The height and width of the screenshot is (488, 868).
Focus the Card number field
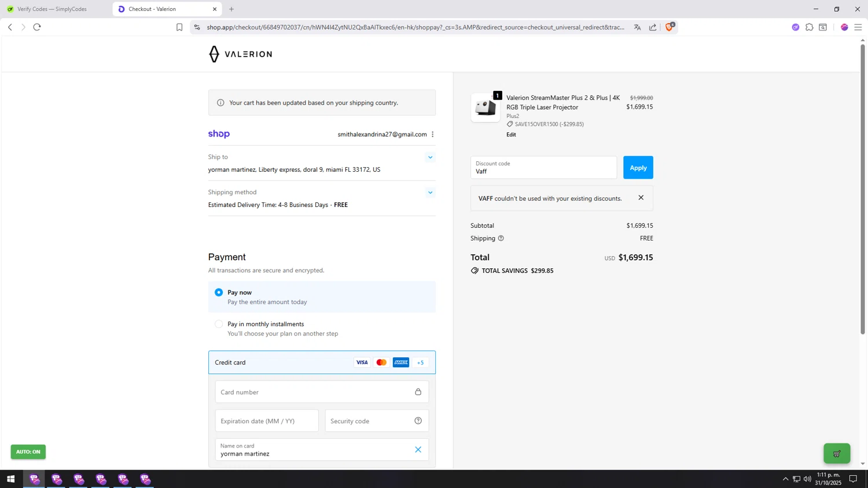coord(322,392)
